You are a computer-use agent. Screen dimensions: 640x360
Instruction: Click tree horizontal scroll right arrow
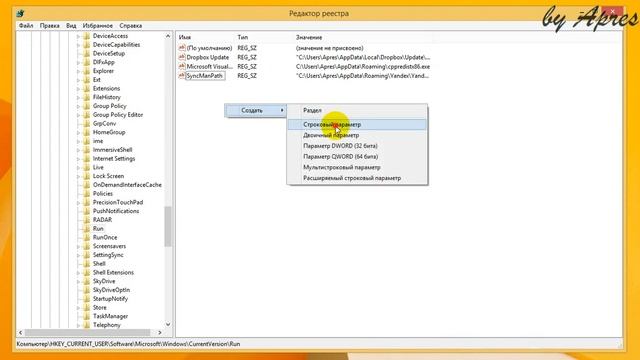[x=160, y=333]
